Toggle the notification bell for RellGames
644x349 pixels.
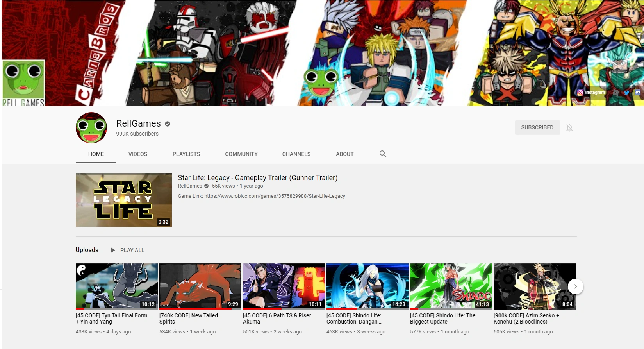pos(569,128)
